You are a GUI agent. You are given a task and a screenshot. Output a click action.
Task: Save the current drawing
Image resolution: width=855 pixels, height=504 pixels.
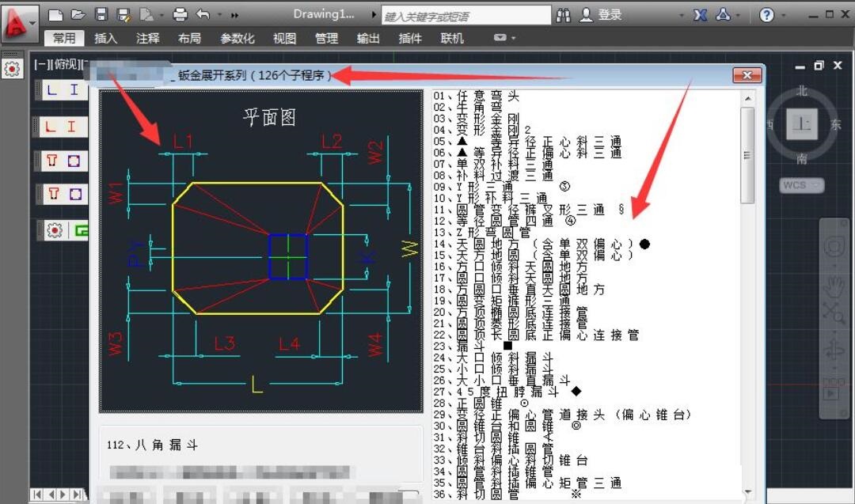pyautogui.click(x=101, y=13)
